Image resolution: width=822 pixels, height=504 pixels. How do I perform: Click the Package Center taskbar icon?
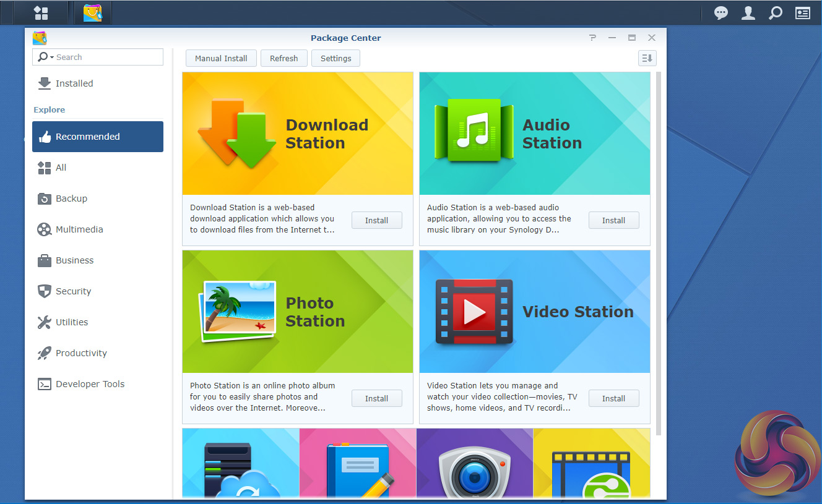pos(92,12)
